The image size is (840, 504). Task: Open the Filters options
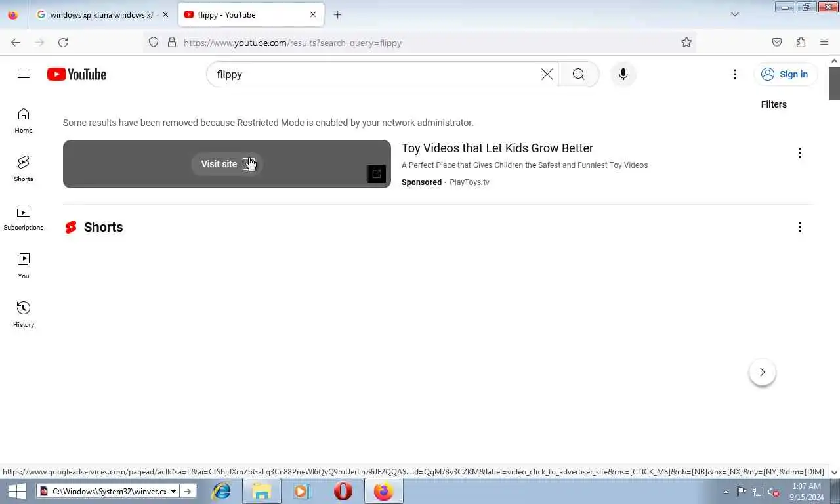[774, 104]
